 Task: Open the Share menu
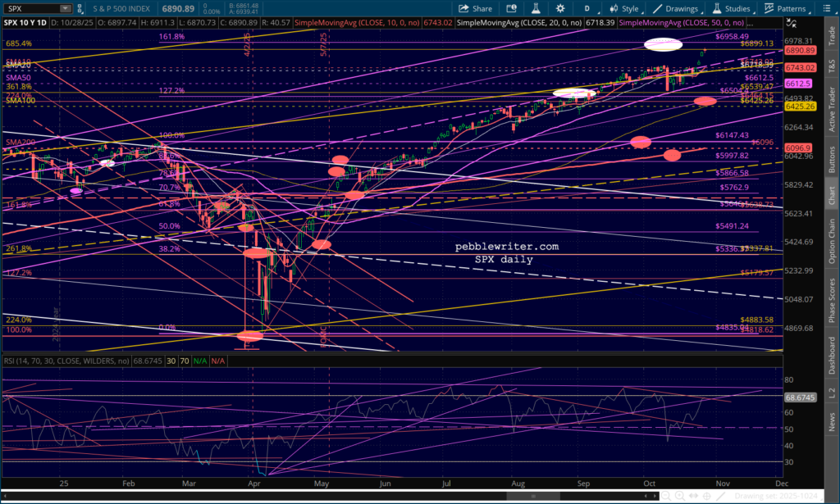475,8
